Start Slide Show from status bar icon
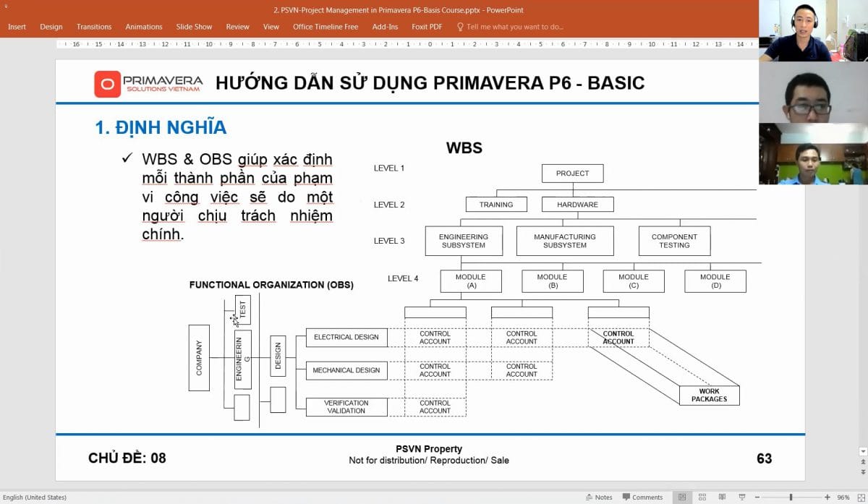 pos(742,497)
